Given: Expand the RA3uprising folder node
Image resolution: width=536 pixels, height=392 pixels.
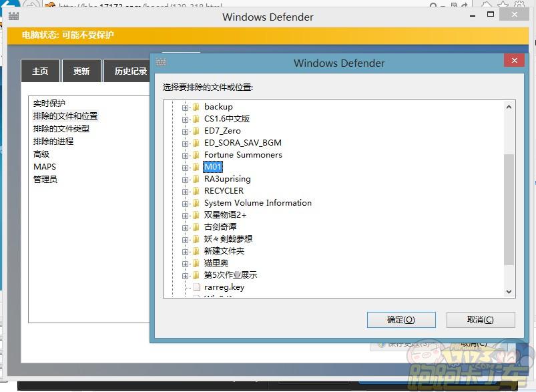Looking at the screenshot, I should (x=185, y=180).
